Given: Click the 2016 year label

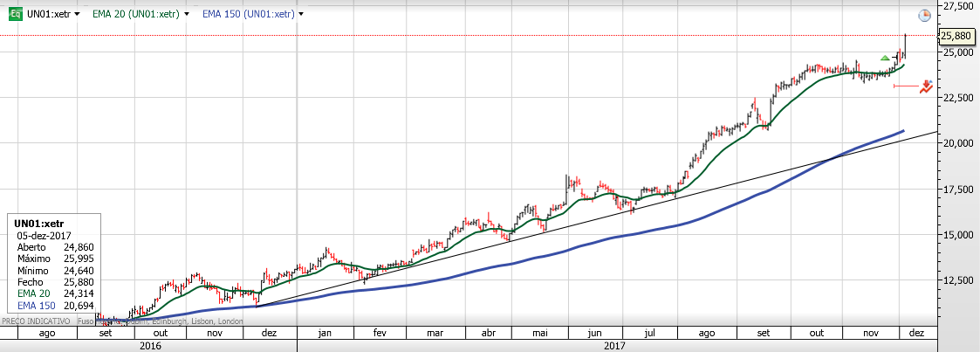Looking at the screenshot, I should click(150, 345).
